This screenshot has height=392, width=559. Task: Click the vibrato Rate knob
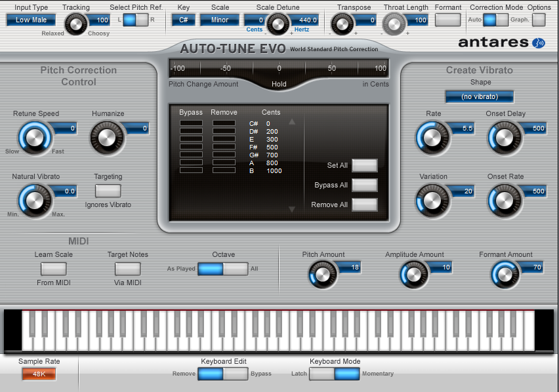(x=432, y=138)
